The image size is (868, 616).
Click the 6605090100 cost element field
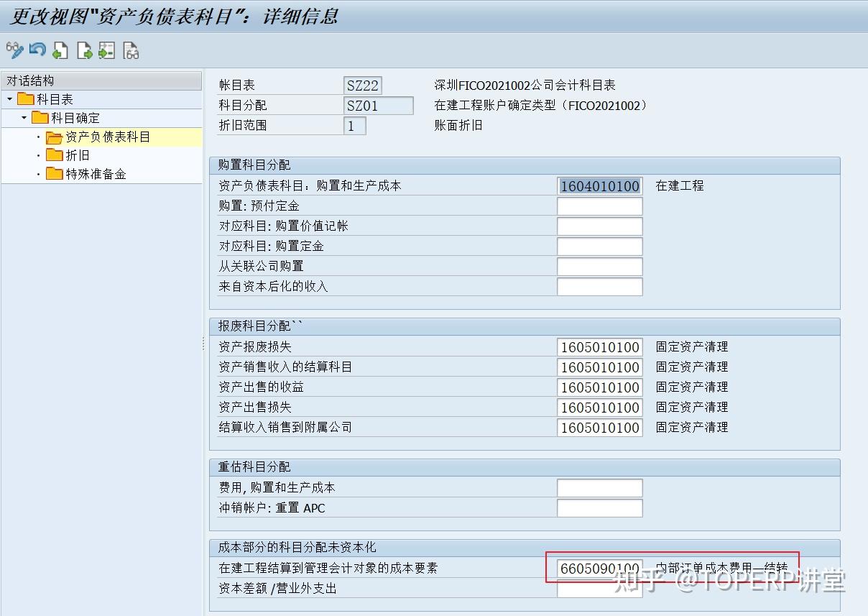600,568
